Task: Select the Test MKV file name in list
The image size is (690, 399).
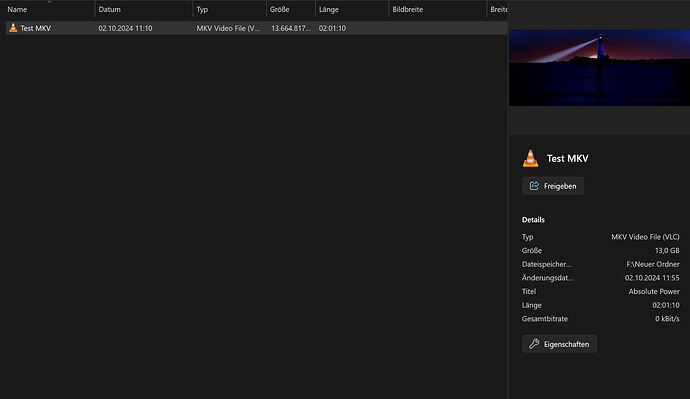Action: click(x=36, y=28)
